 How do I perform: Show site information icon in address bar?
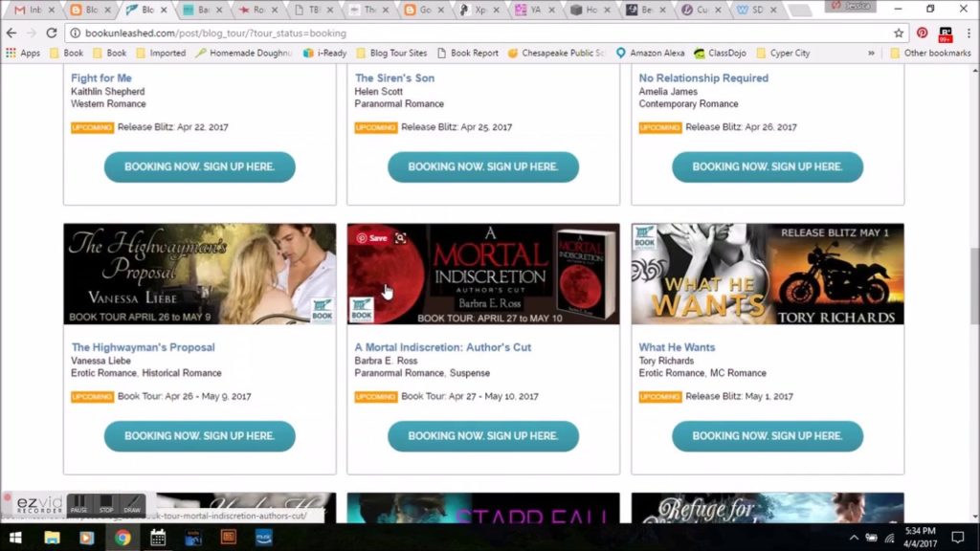[x=75, y=33]
